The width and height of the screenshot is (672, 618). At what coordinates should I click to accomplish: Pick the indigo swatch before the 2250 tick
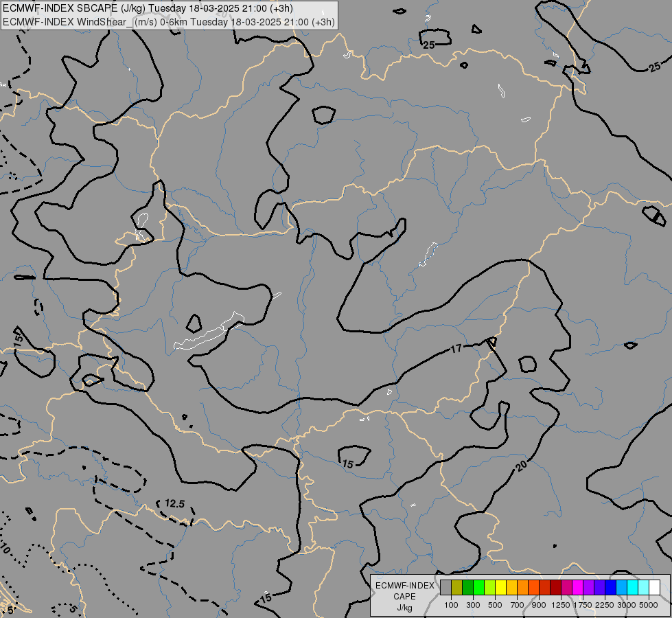point(599,588)
